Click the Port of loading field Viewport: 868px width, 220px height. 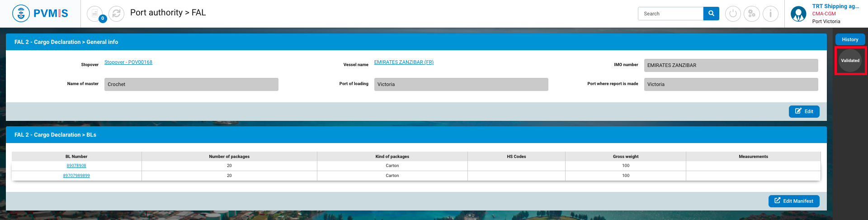[x=461, y=84]
